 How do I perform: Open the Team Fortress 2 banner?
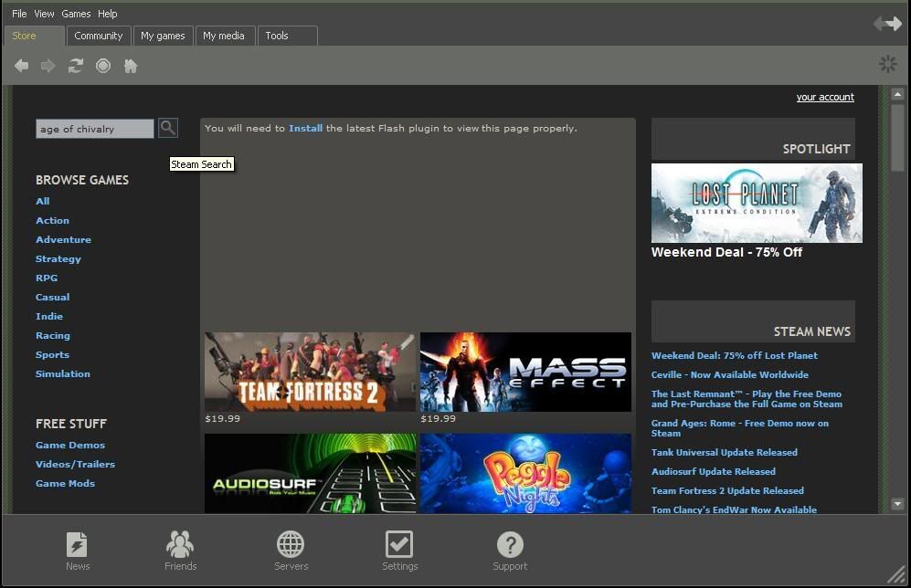(x=311, y=373)
